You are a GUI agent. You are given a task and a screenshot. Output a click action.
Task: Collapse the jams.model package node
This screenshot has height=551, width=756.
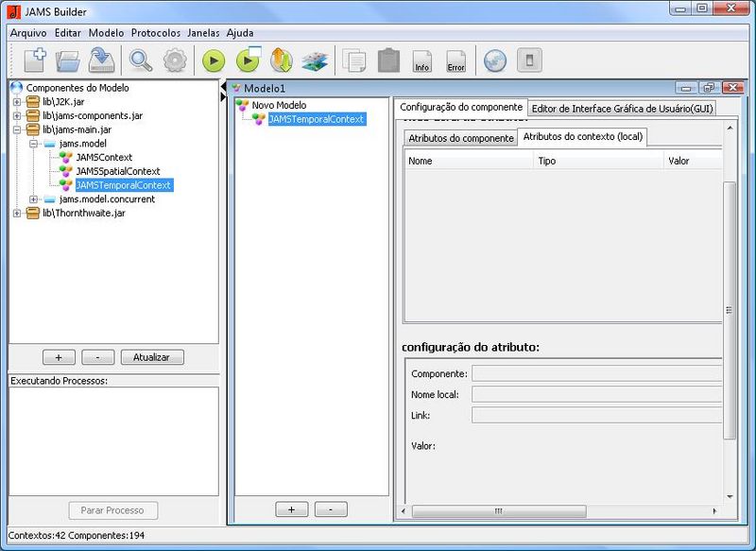(x=34, y=144)
